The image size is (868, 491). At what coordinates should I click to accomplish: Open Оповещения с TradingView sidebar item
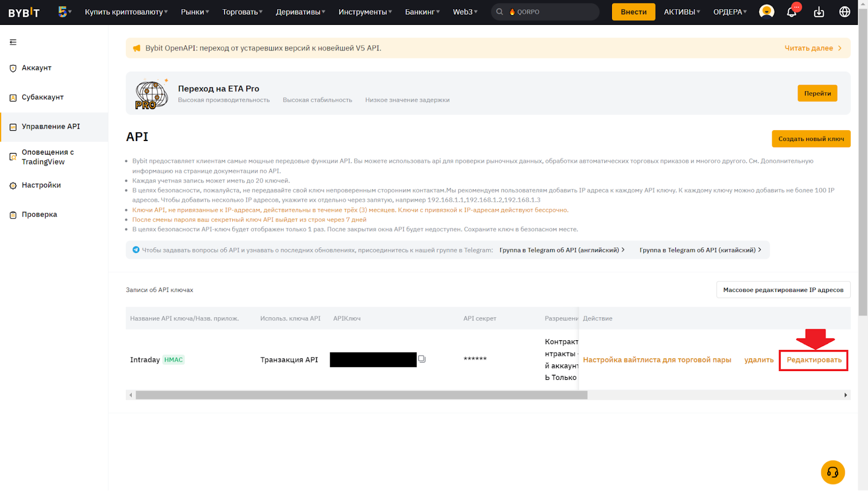coord(48,157)
